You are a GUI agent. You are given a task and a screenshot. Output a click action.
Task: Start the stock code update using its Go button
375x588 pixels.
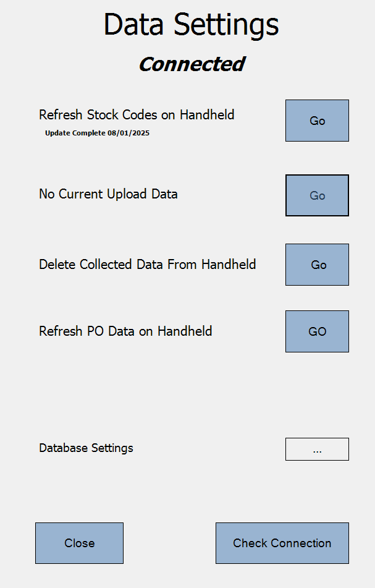[317, 121]
